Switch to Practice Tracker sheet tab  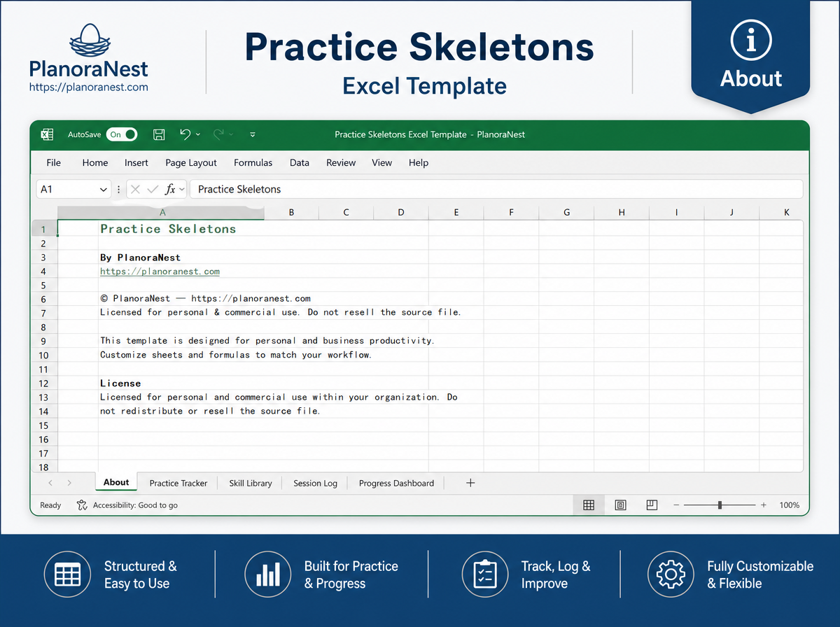coord(178,483)
